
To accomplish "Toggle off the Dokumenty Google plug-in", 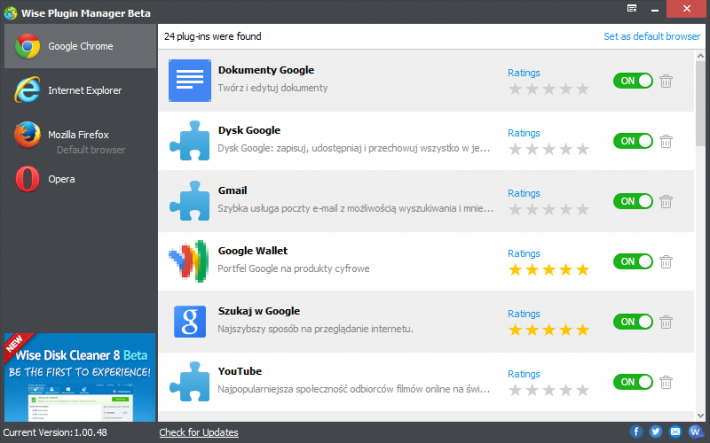I will tap(633, 81).
